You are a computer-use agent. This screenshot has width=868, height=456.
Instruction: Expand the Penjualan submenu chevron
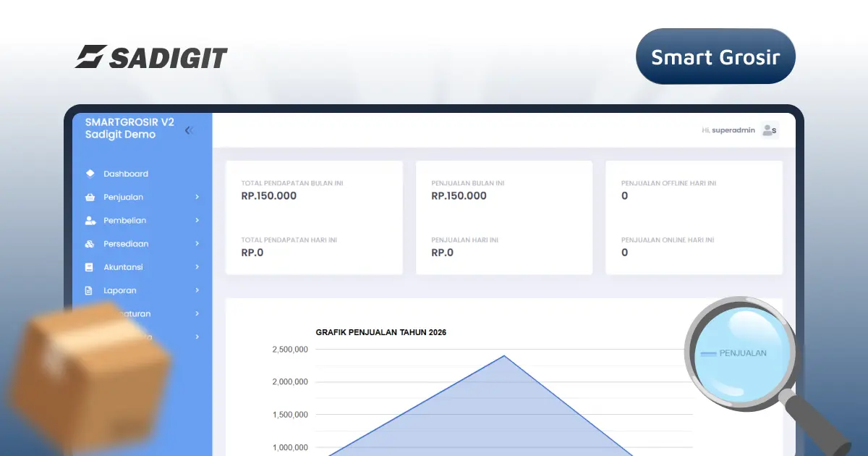(197, 197)
